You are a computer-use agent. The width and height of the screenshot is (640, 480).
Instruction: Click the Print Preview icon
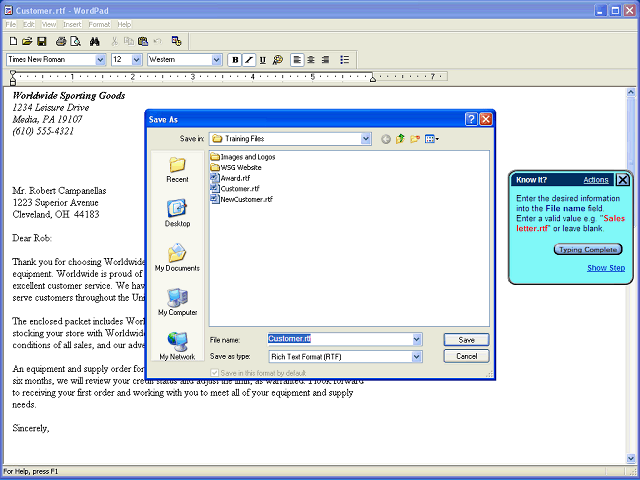click(76, 41)
